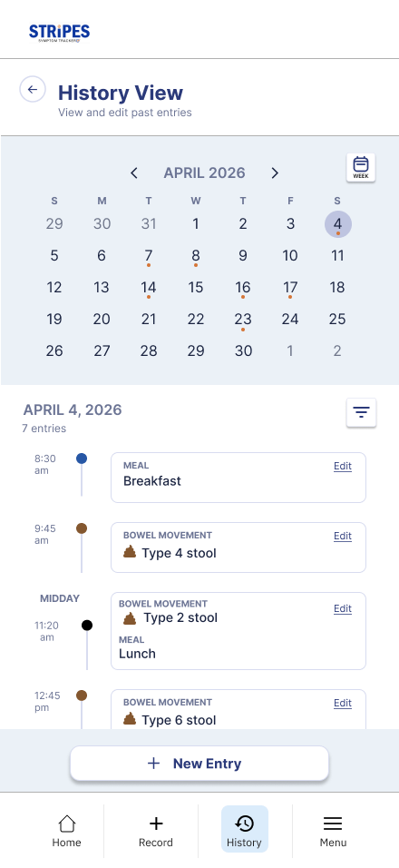
Task: Select April 16 on the calendar
Action: [243, 287]
